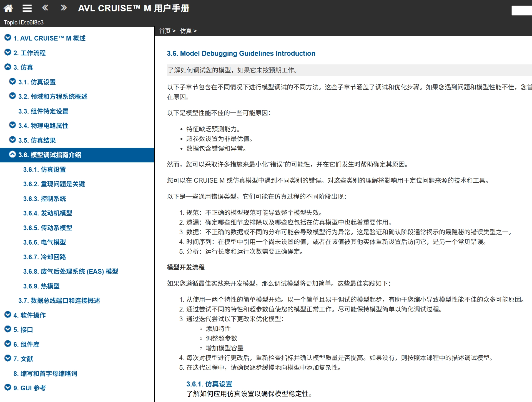The width and height of the screenshot is (532, 402).
Task: Open 1. AVL CRUISE™ M 概述 chapter label
Action: pos(49,38)
